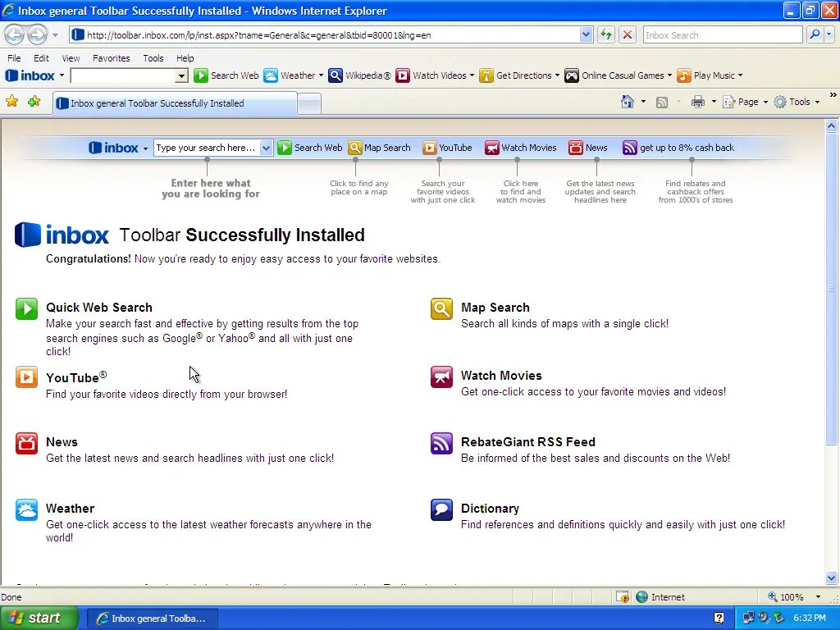This screenshot has width=840, height=630.
Task: Click YouTube in page toolbar preview
Action: coord(447,148)
